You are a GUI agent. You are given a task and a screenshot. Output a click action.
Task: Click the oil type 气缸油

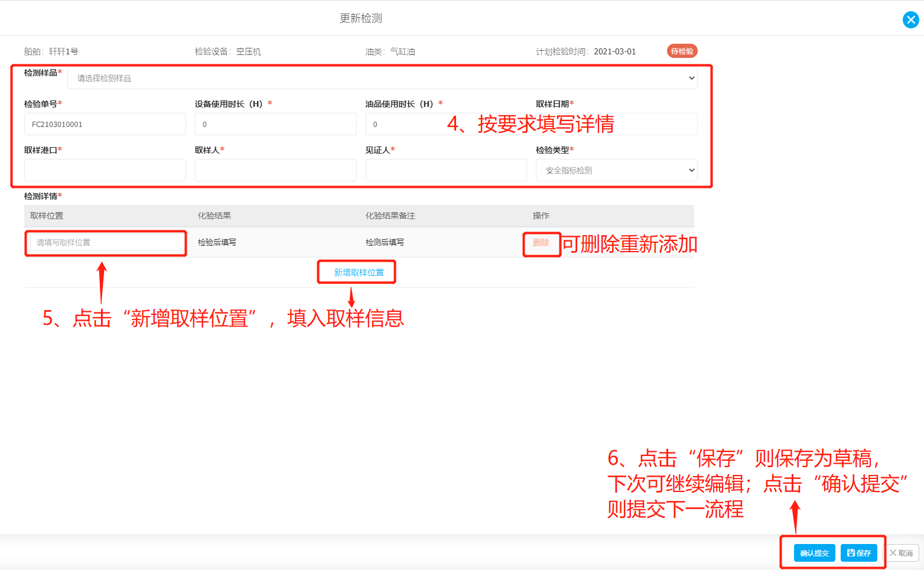point(402,51)
